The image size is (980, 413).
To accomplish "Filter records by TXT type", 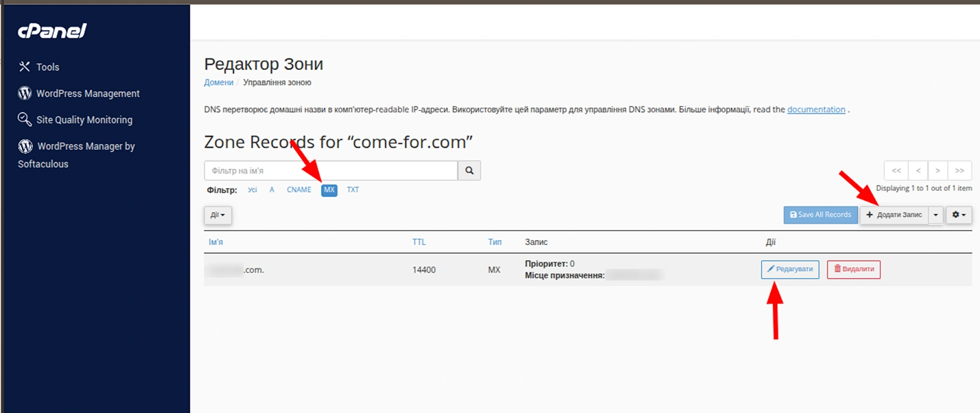I will [x=353, y=190].
